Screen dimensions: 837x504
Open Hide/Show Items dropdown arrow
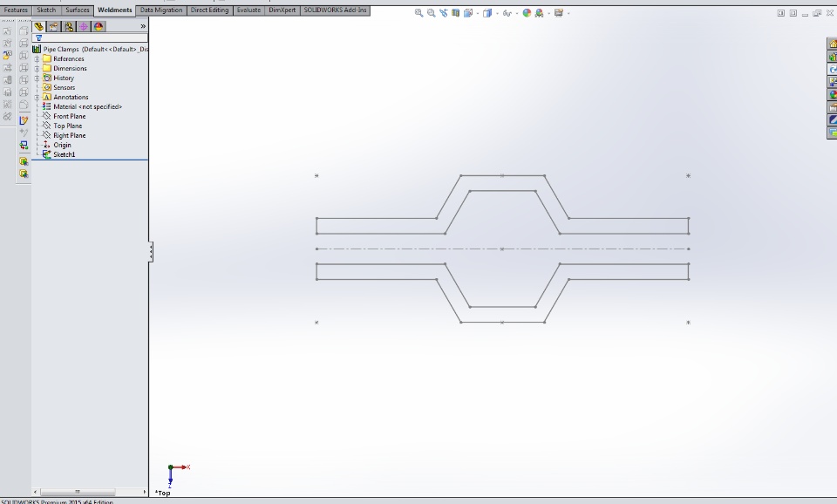pyautogui.click(x=517, y=13)
